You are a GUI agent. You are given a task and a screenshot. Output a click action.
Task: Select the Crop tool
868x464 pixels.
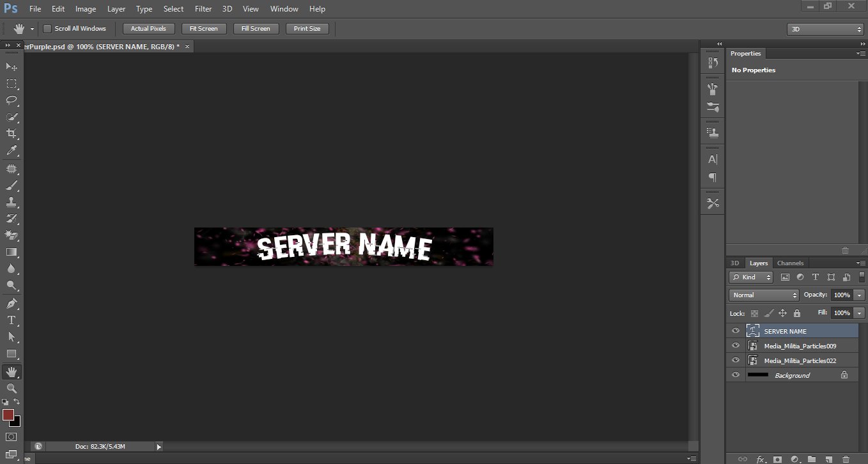[x=12, y=134]
